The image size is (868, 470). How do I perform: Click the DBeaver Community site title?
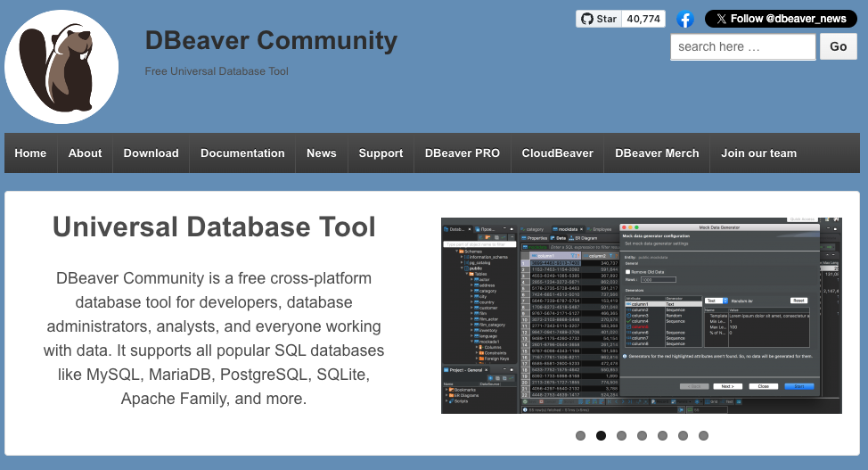[271, 40]
